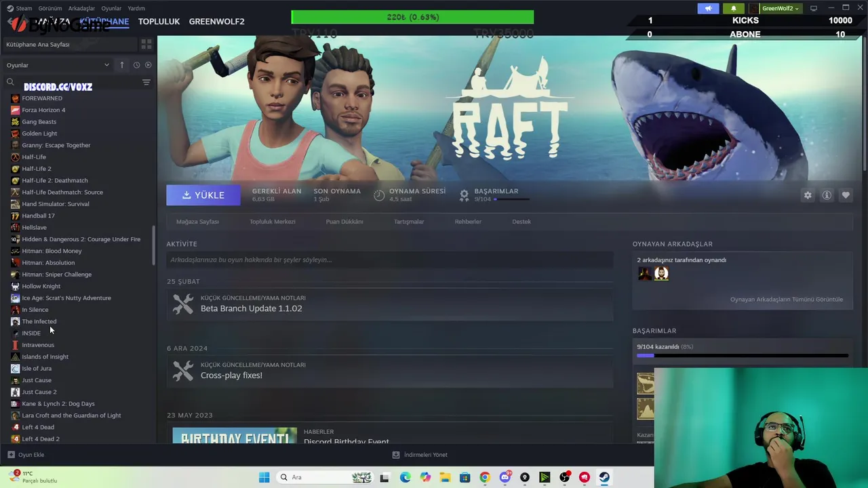The height and width of the screenshot is (488, 868).
Task: Add Raft to favorites heart icon
Action: point(846,195)
